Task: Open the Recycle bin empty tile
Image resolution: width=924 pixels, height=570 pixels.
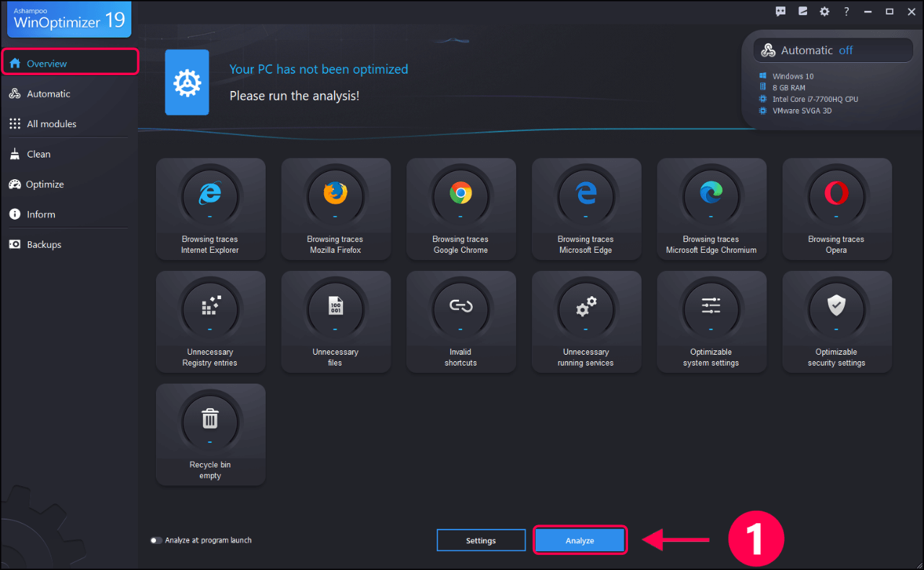Action: pos(210,434)
